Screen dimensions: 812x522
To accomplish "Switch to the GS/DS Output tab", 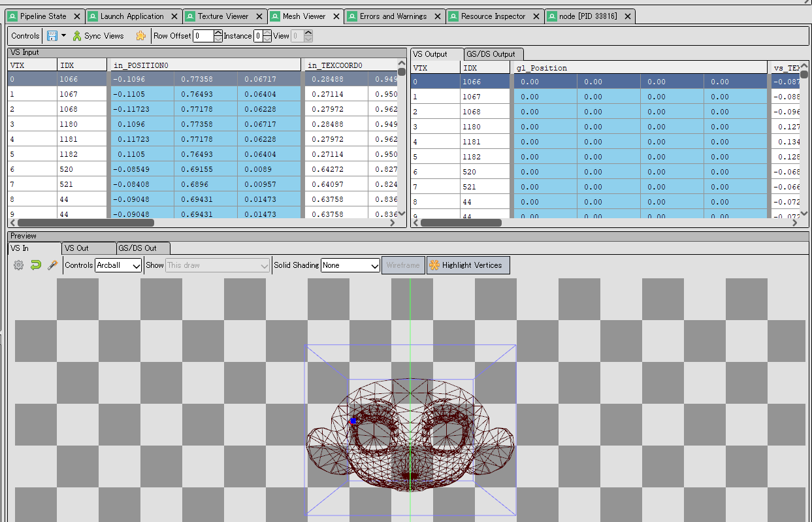I will tap(491, 54).
